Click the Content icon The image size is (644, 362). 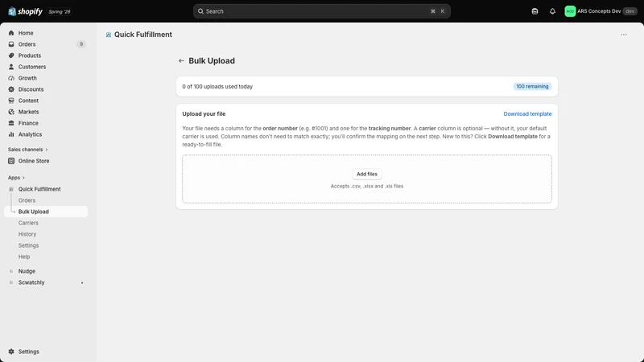tap(11, 101)
